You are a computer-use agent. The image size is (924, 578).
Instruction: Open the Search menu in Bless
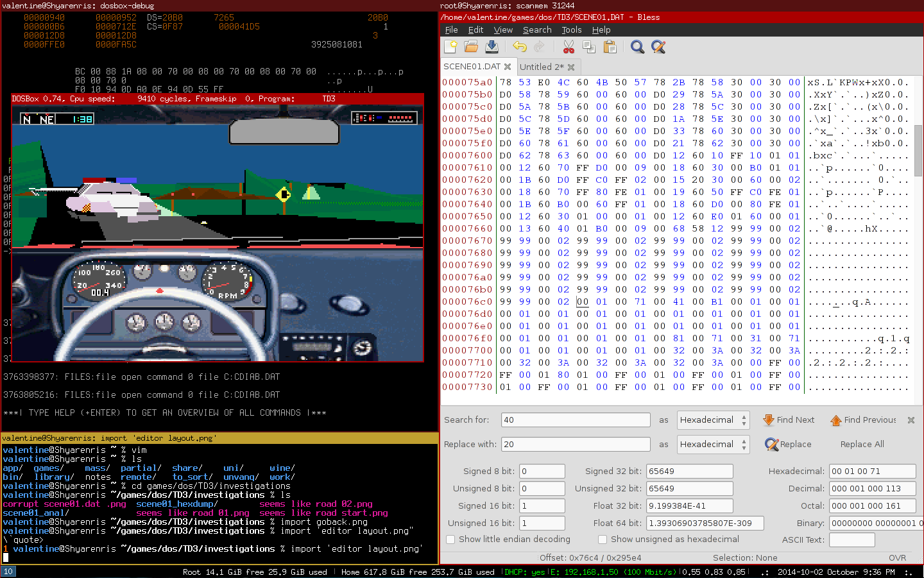point(537,30)
